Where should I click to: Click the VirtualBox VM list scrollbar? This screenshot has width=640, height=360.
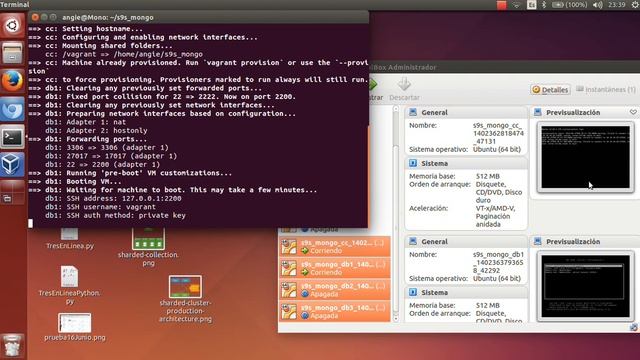[396, 214]
